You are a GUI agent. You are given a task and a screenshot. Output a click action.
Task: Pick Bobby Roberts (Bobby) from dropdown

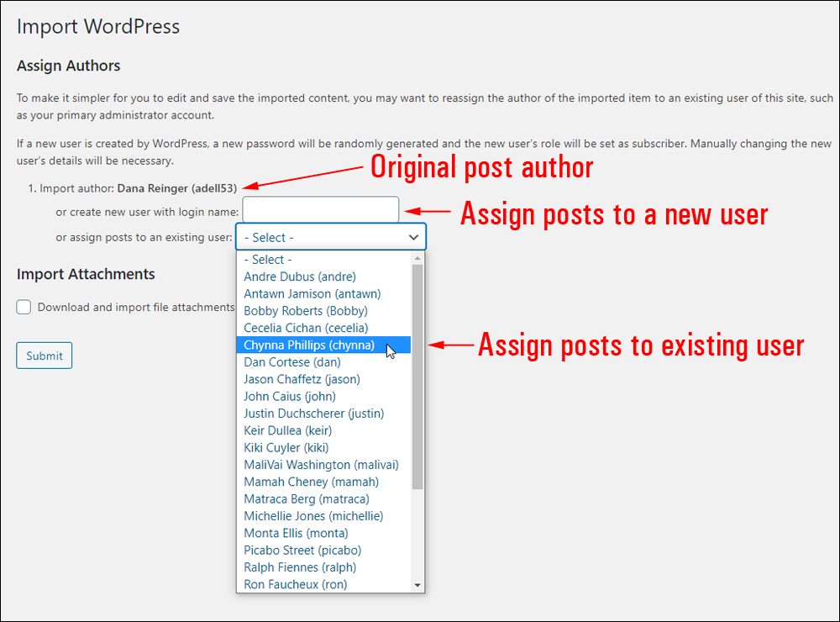[x=323, y=311]
